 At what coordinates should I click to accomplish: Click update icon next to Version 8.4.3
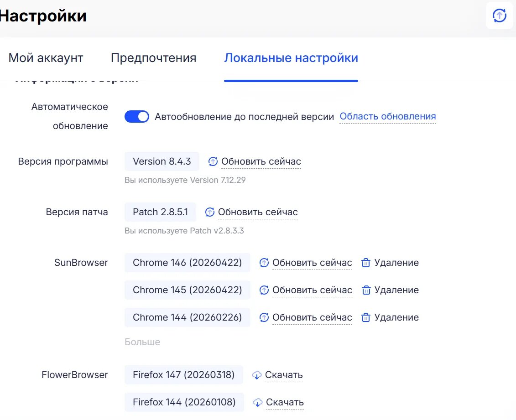point(213,161)
